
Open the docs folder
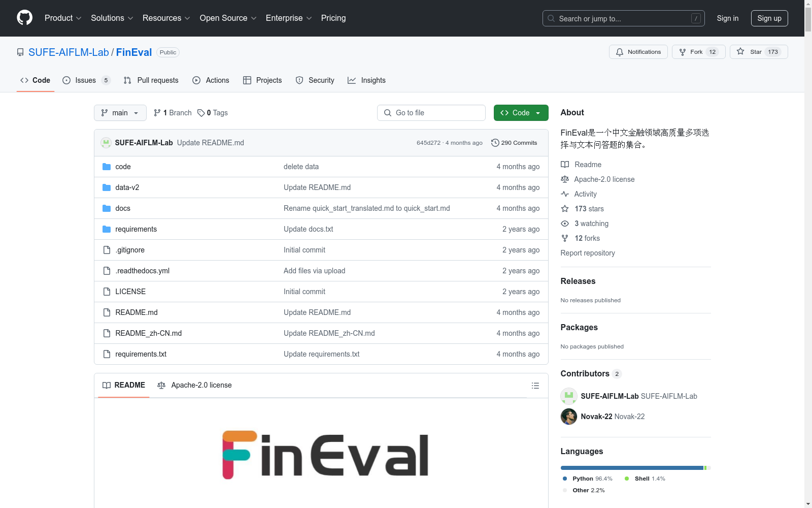[123, 208]
